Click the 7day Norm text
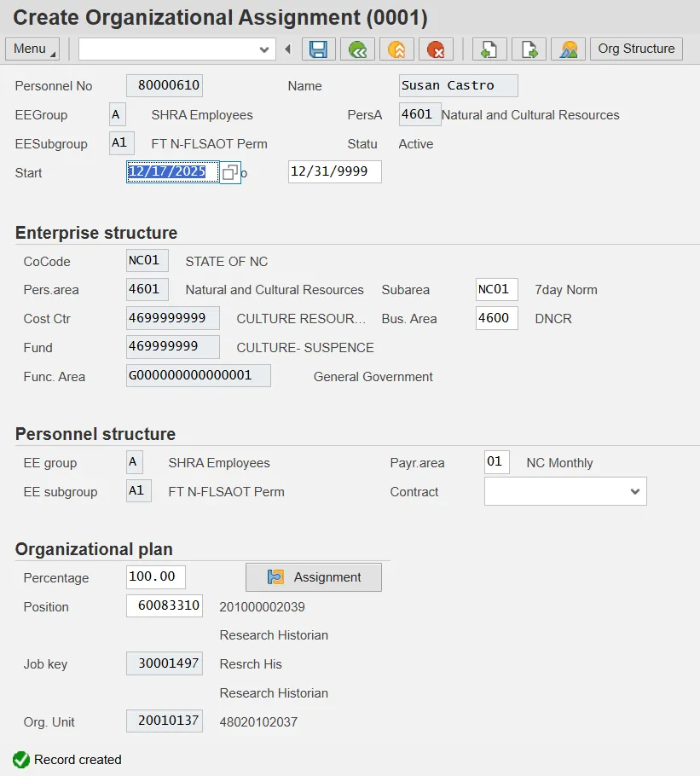 pos(566,290)
